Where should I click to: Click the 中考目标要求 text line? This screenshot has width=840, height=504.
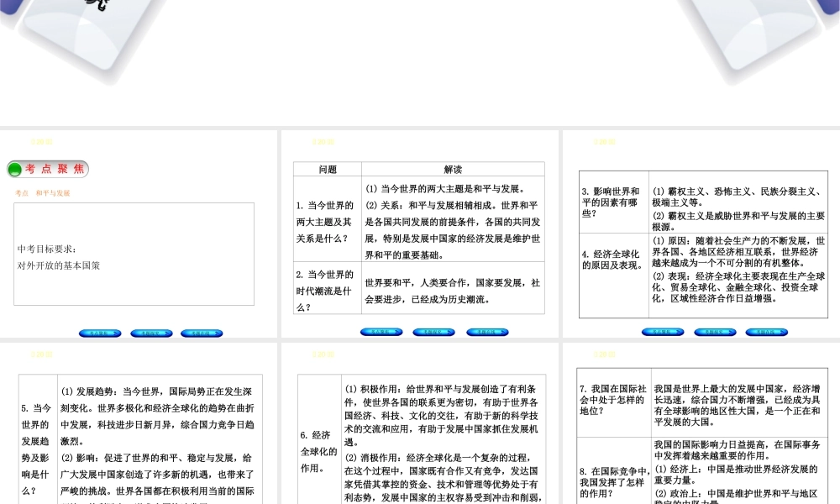pos(46,249)
